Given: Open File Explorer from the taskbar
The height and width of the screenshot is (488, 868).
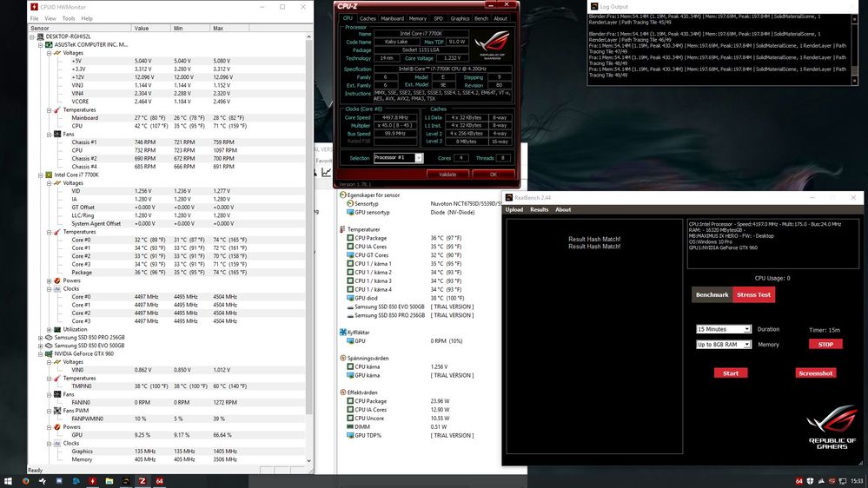Looking at the screenshot, I should pyautogui.click(x=109, y=481).
